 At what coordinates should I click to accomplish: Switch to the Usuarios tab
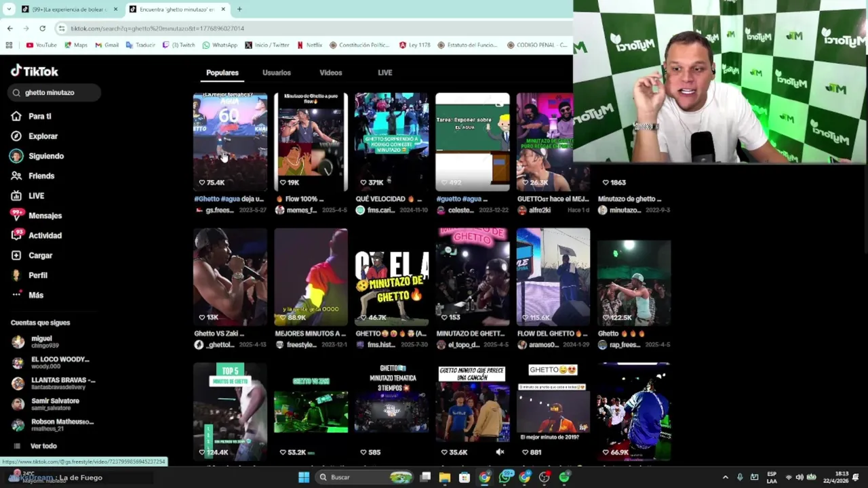pos(277,73)
